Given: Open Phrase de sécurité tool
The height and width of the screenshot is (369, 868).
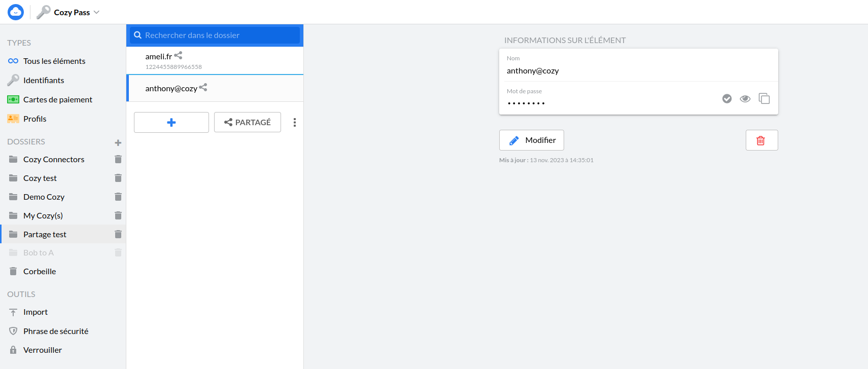Looking at the screenshot, I should tap(56, 331).
